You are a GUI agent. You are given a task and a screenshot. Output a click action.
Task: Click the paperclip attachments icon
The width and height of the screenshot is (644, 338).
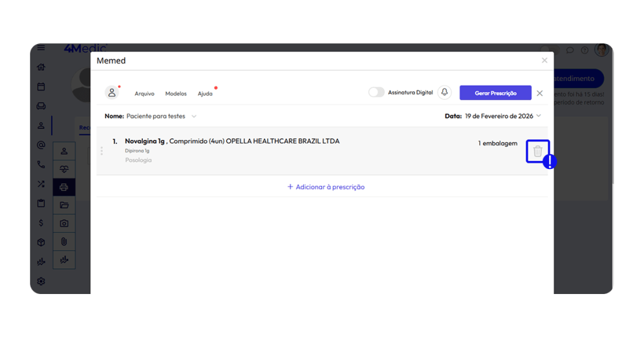(64, 241)
